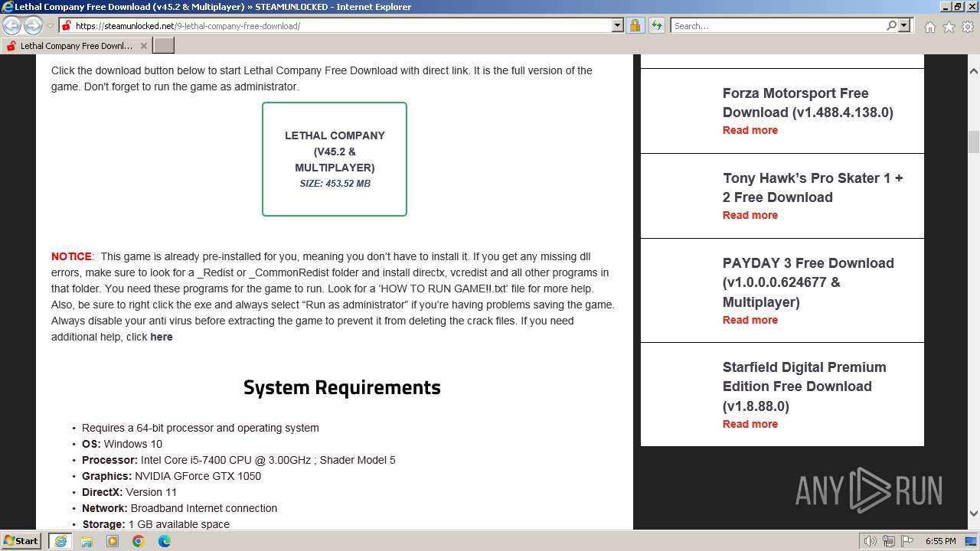Go forward with the browser Forward arrow
This screenshot has width=980, height=551.
(33, 26)
